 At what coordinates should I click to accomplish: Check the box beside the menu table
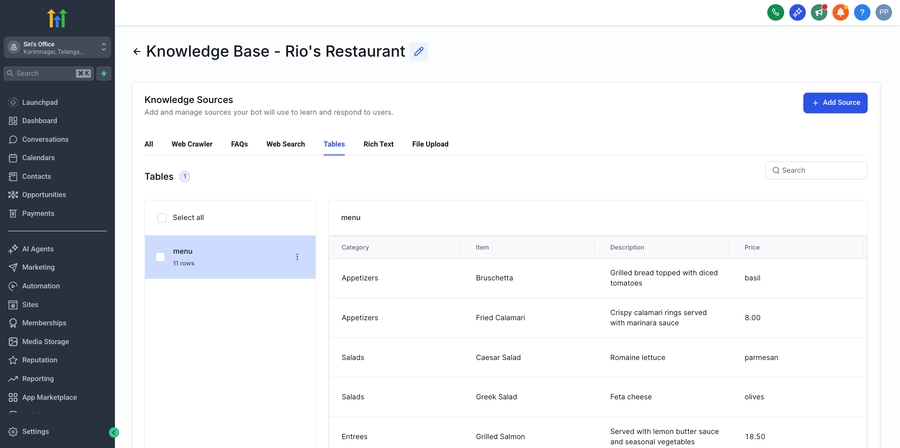click(160, 257)
